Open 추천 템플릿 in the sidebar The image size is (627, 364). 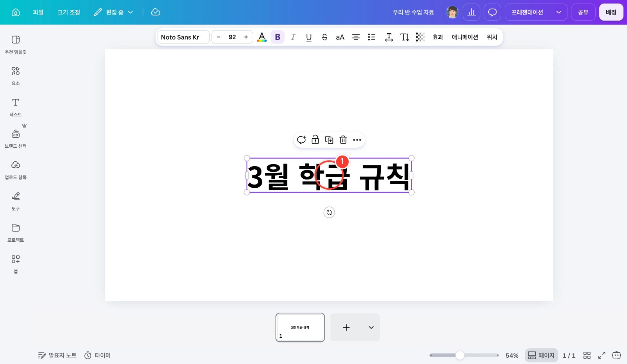[x=16, y=45]
